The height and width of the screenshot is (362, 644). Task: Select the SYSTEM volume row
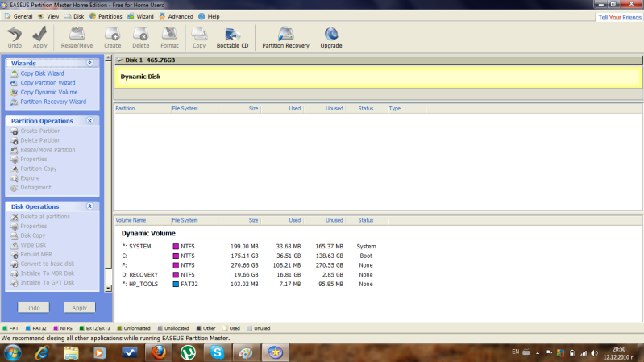[x=249, y=246]
